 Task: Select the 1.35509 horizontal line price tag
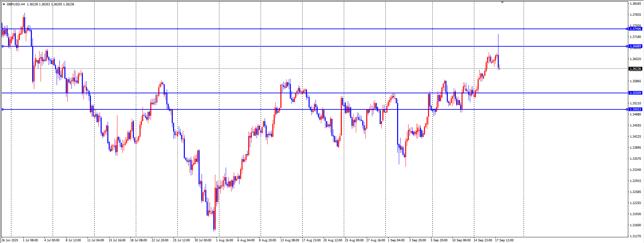[x=635, y=93]
